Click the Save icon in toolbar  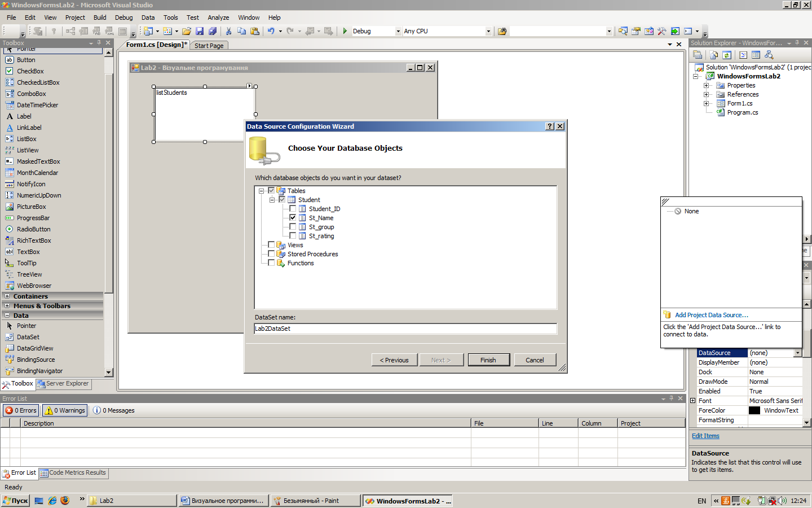[200, 31]
